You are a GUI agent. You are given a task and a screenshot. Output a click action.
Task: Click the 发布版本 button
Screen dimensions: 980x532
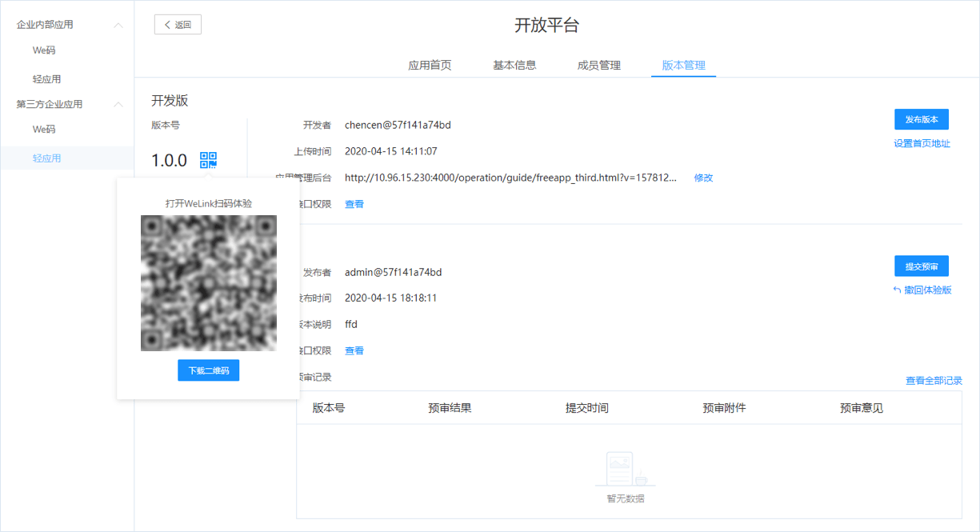pyautogui.click(x=921, y=119)
